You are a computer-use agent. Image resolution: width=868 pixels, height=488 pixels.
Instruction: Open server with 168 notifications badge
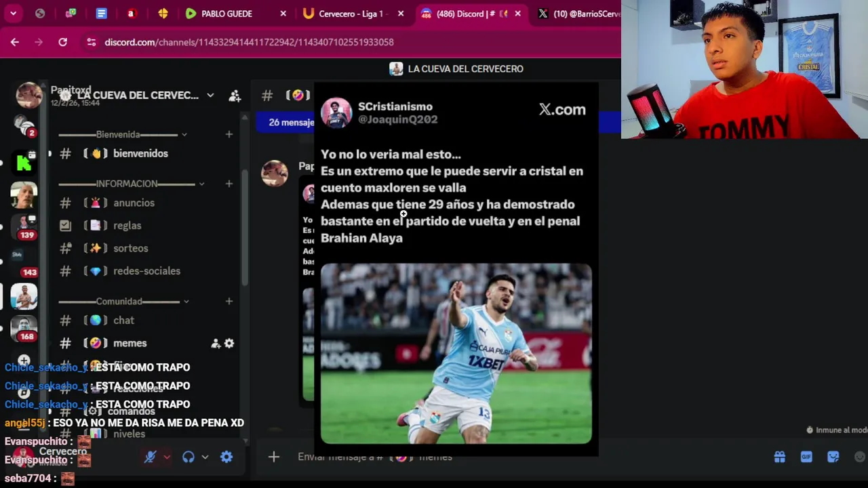pyautogui.click(x=24, y=328)
